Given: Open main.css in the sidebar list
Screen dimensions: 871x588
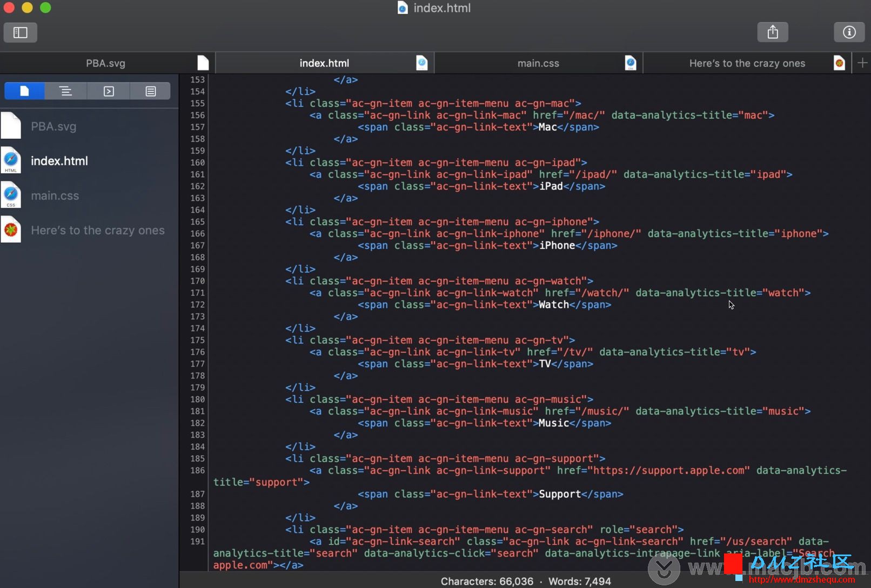Looking at the screenshot, I should (x=89, y=195).
